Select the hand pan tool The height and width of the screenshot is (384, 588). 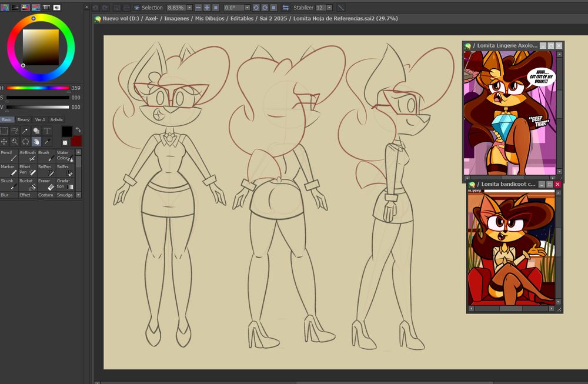(x=36, y=141)
